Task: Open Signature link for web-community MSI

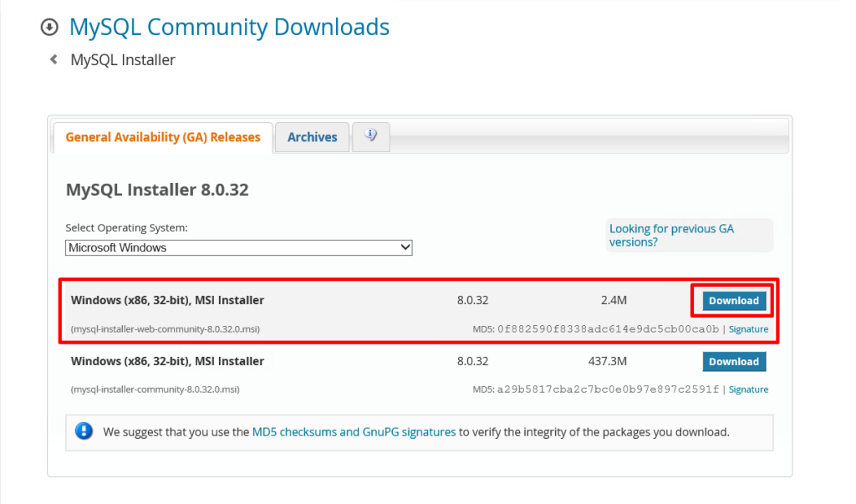Action: (x=748, y=329)
